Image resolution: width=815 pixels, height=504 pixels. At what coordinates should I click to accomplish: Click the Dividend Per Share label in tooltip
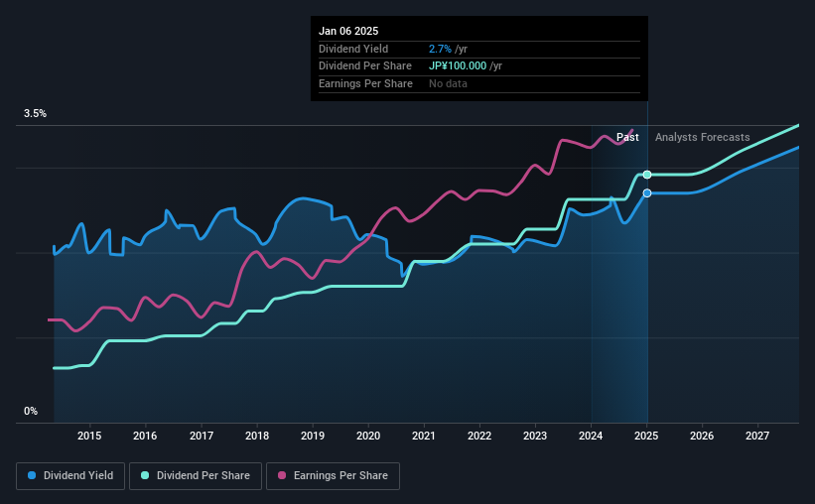click(365, 66)
